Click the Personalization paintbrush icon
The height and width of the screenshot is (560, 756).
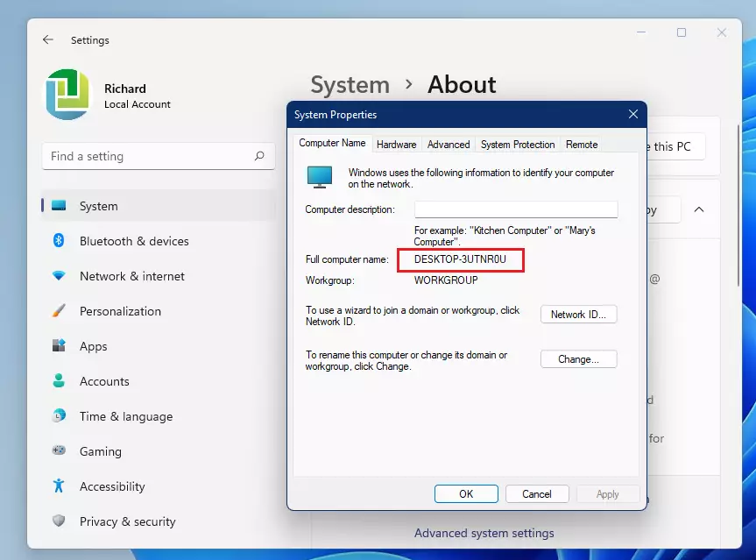[x=59, y=310]
